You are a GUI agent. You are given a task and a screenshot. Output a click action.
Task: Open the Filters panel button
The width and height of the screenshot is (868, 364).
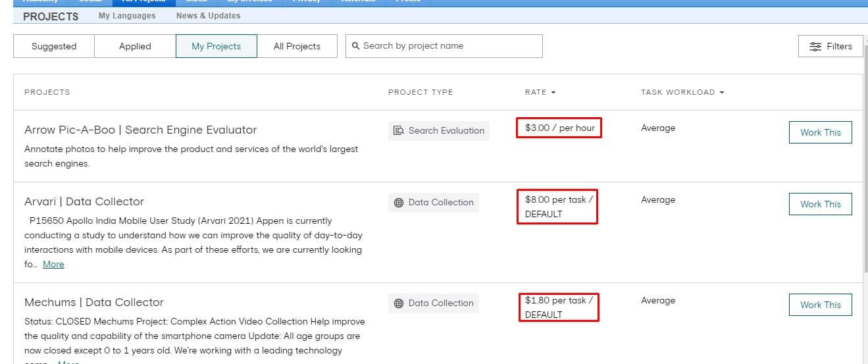tap(830, 46)
